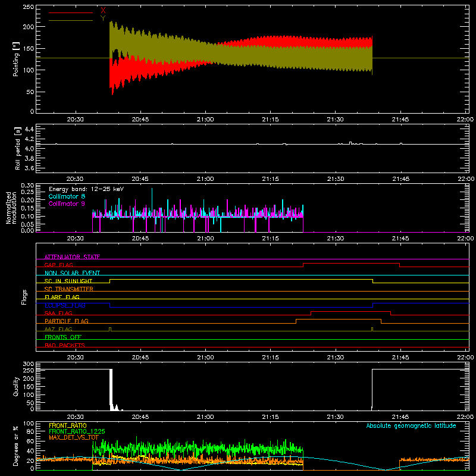
Task: Click the SC_TRANSMITTER flag label
Action: coord(68,289)
